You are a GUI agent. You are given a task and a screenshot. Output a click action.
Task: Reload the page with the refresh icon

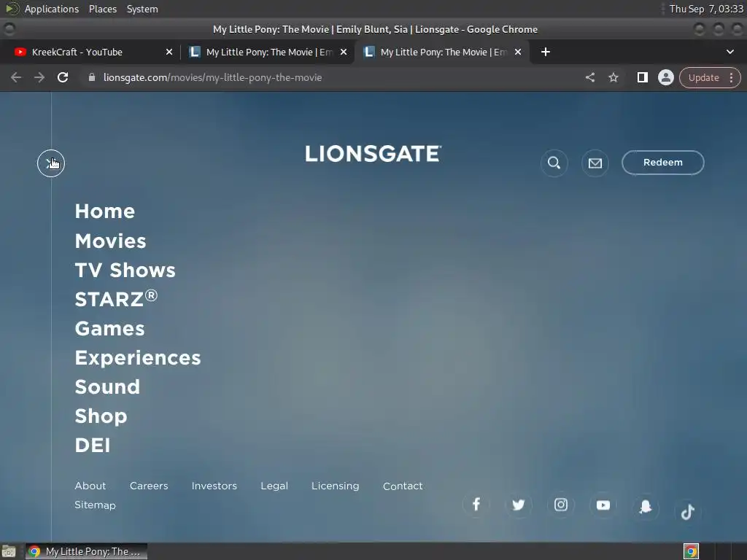63,77
